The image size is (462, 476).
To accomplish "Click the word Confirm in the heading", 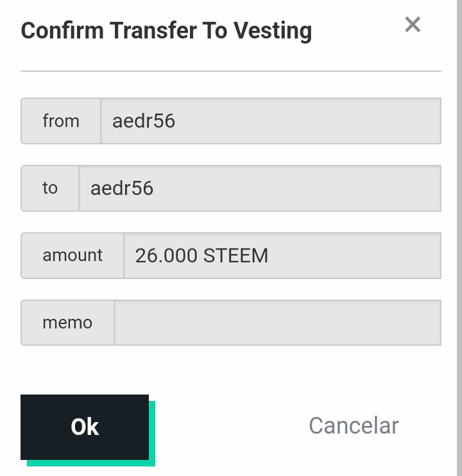I will pos(62,30).
